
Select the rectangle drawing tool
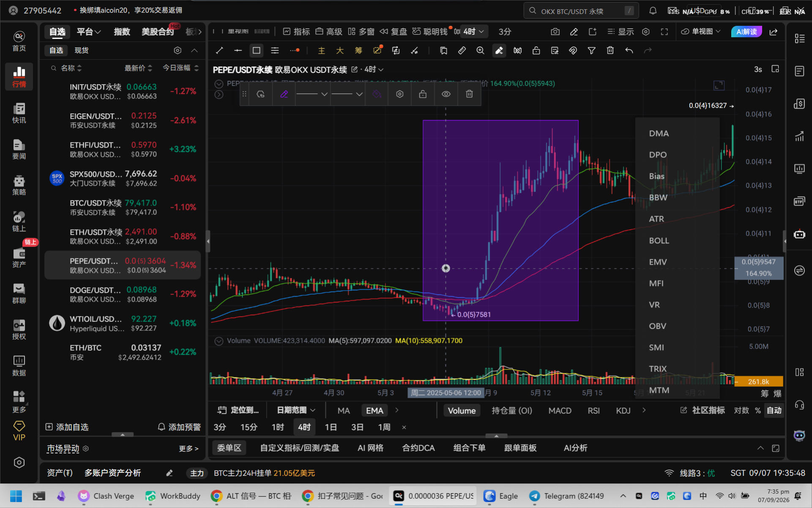point(256,51)
